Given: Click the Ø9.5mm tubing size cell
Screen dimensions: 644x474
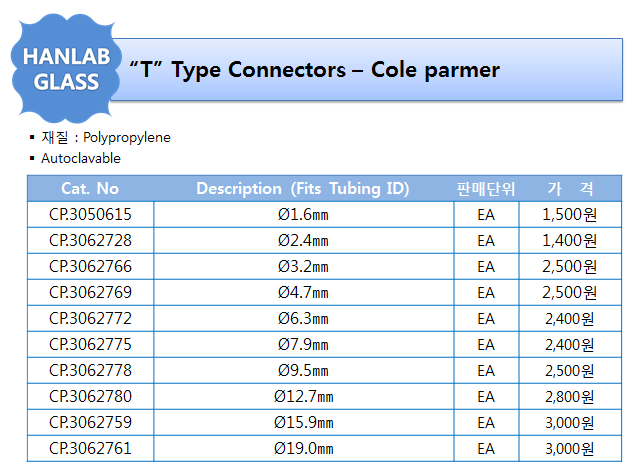Looking at the screenshot, I should click(304, 370).
